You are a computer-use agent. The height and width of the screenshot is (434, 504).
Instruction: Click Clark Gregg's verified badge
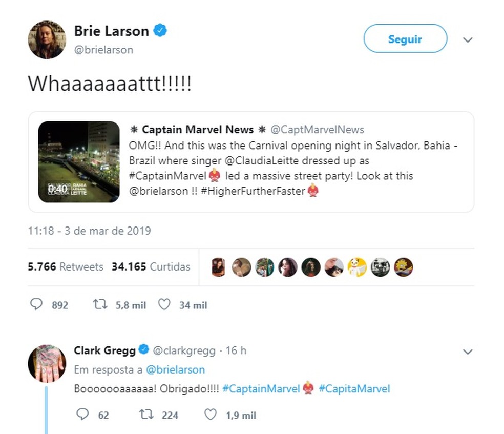144,349
